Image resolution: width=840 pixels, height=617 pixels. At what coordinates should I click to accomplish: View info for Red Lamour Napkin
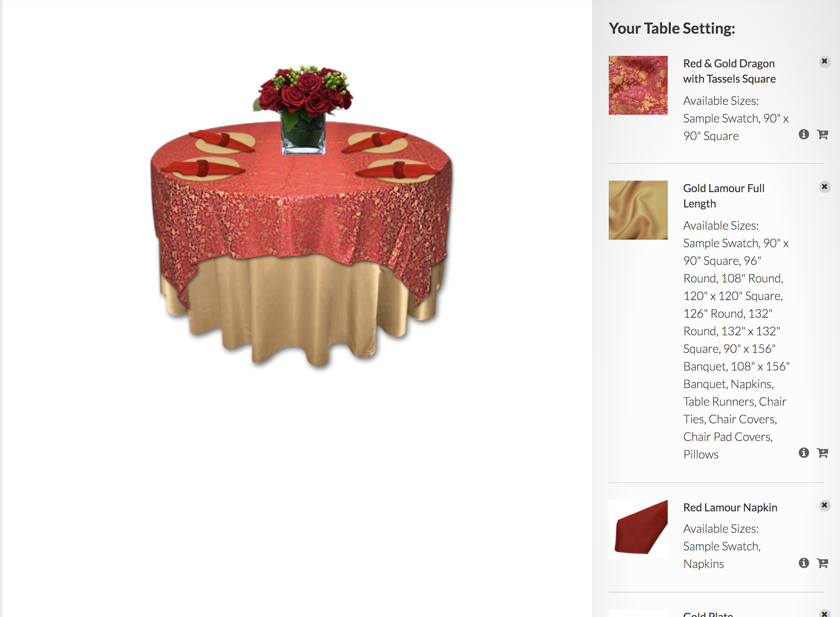[804, 563]
